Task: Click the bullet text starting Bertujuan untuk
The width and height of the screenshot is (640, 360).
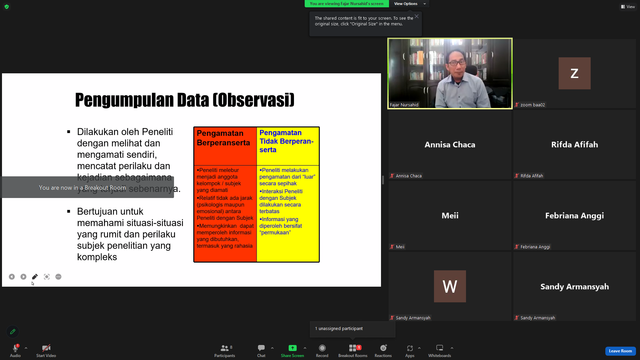Action: click(x=130, y=234)
